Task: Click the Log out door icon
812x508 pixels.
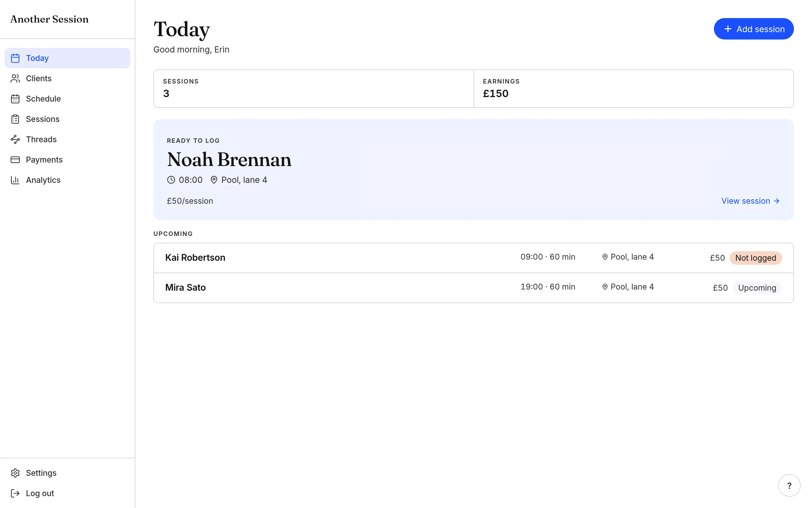Action: point(15,493)
